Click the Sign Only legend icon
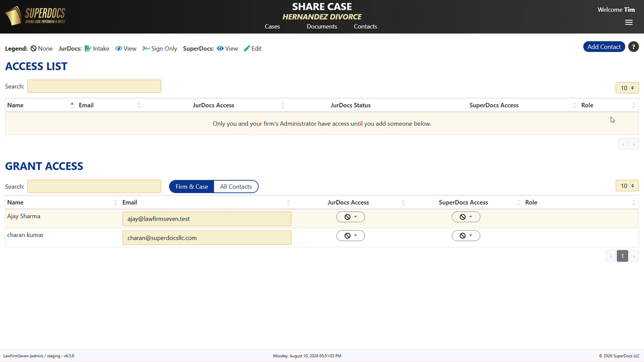The height and width of the screenshot is (362, 644). coord(146,49)
